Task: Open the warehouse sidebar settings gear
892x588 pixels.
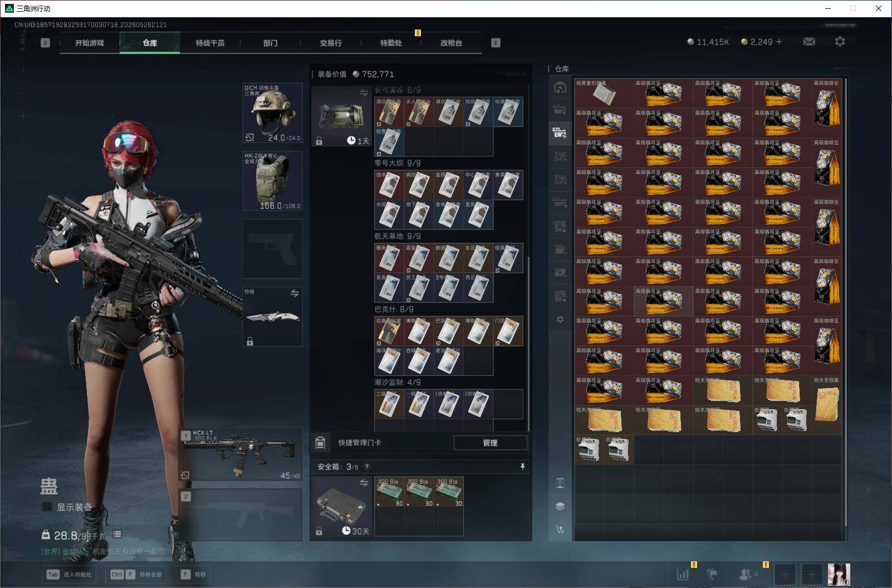Action: (x=560, y=319)
